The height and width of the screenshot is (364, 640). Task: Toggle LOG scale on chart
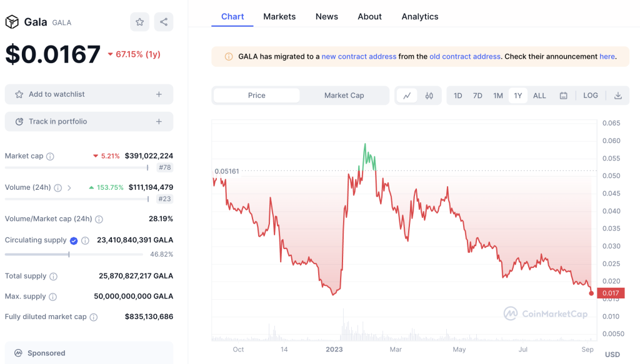tap(591, 96)
